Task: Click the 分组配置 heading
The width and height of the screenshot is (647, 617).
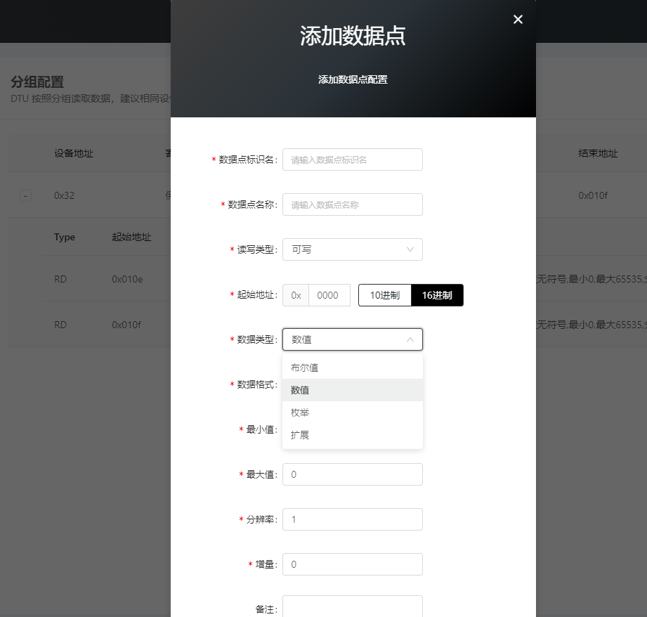Action: [x=37, y=82]
